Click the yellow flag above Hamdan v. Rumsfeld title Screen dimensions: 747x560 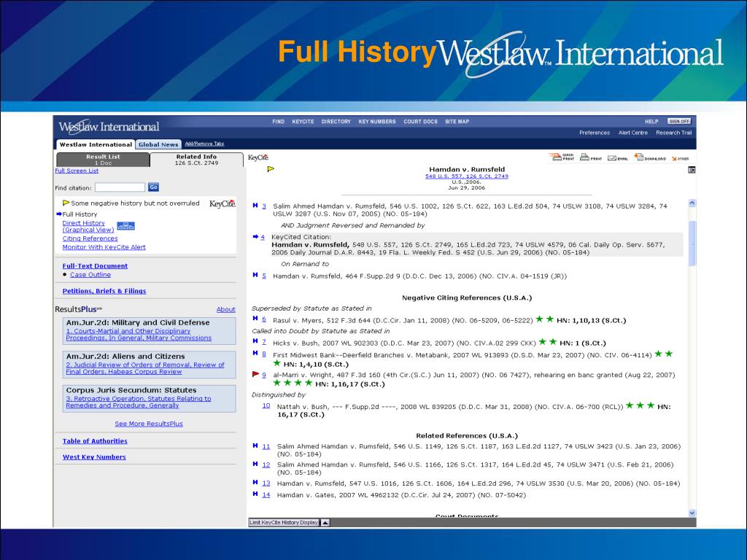click(x=271, y=168)
